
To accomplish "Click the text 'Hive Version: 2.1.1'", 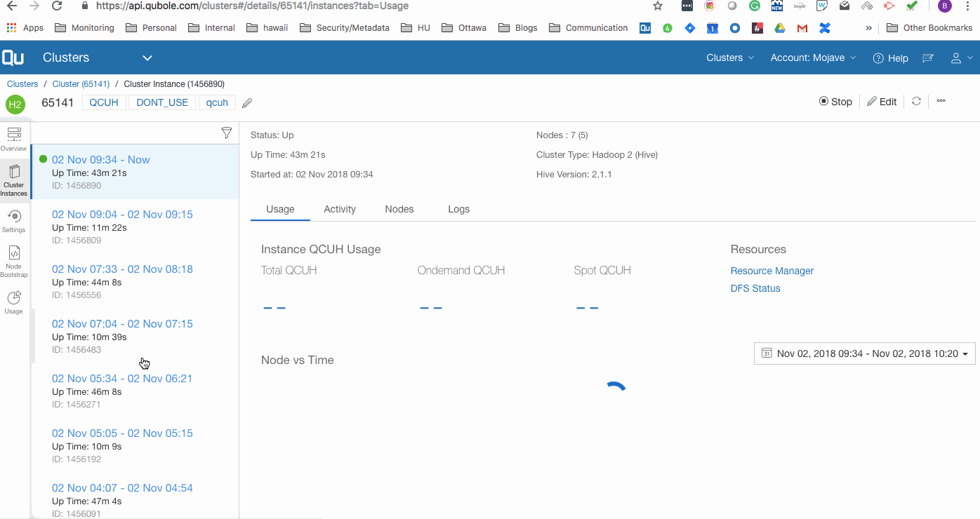I will point(574,174).
